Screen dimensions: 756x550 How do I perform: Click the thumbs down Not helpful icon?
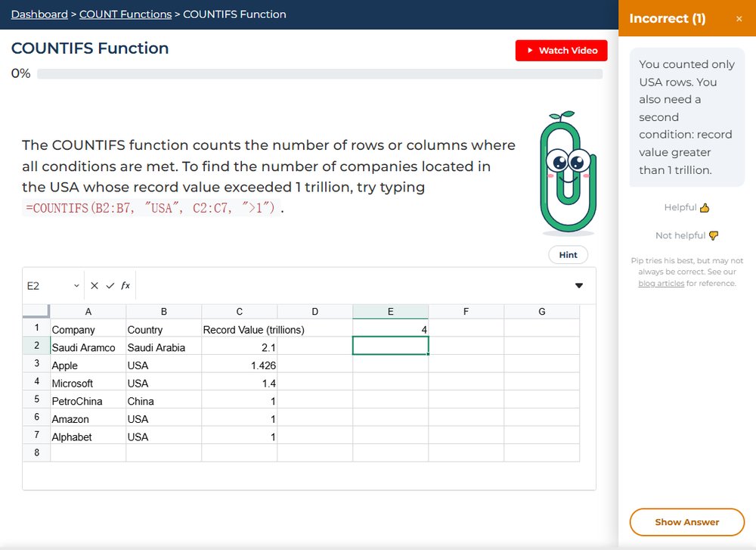(x=714, y=235)
